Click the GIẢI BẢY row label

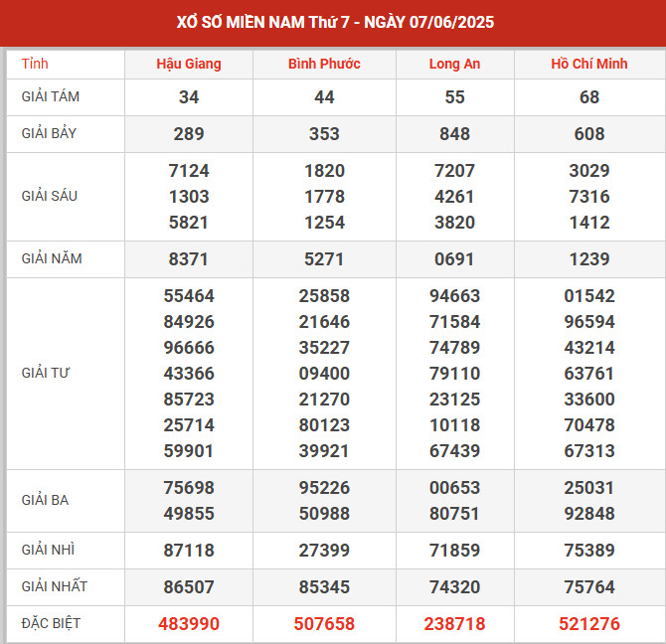pos(49,133)
